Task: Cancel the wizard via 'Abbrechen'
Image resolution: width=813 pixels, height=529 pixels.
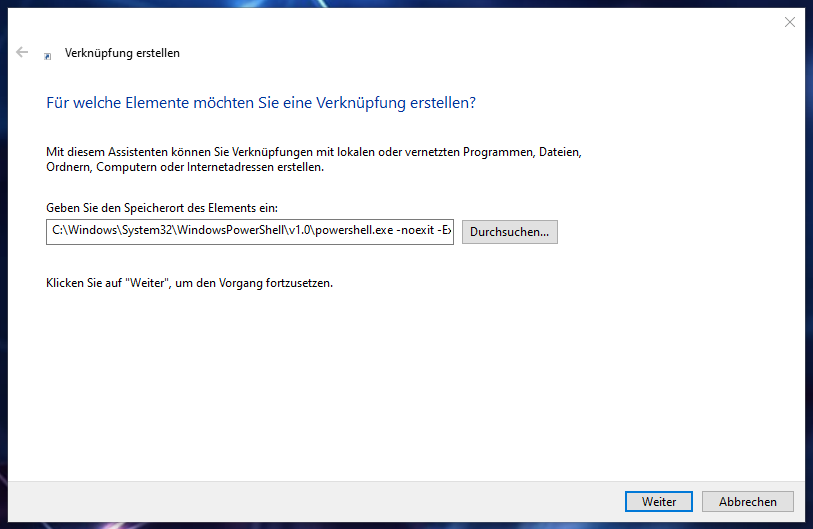Action: (x=747, y=502)
